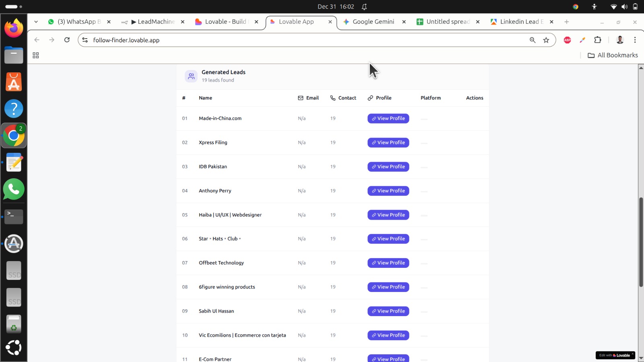Open the system volume indicator

624,7
